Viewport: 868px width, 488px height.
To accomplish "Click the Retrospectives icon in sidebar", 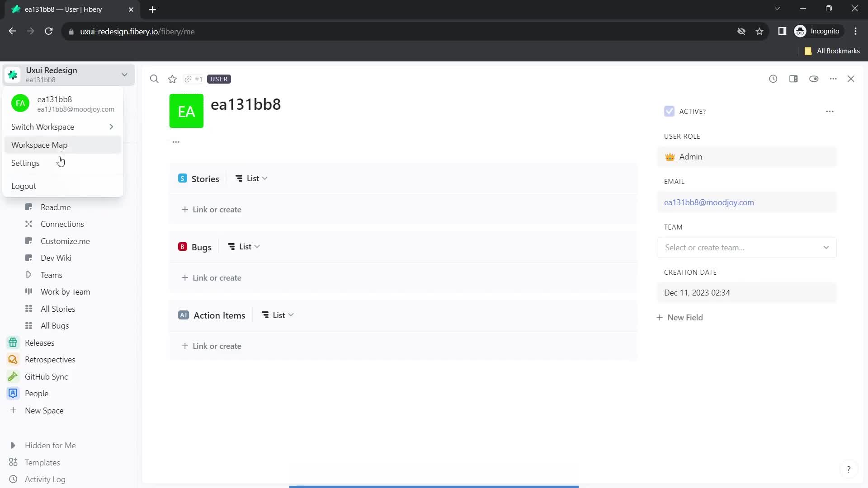I will [13, 359].
